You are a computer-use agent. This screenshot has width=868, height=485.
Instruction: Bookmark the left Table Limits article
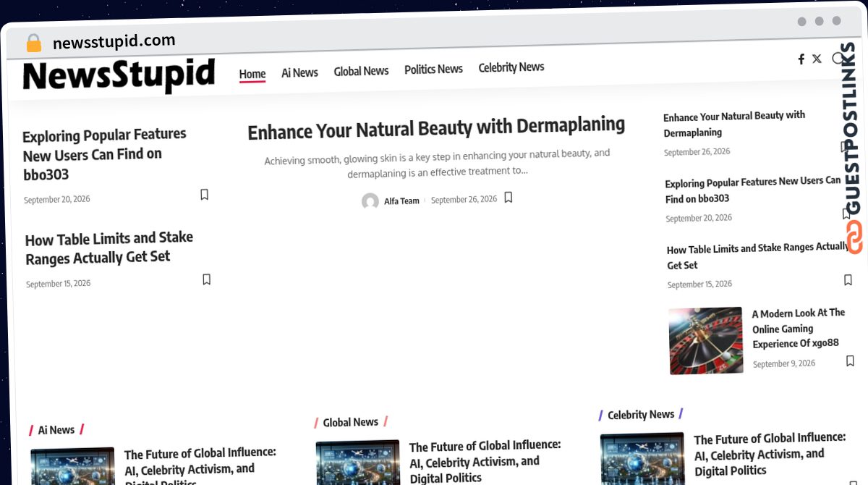(206, 279)
